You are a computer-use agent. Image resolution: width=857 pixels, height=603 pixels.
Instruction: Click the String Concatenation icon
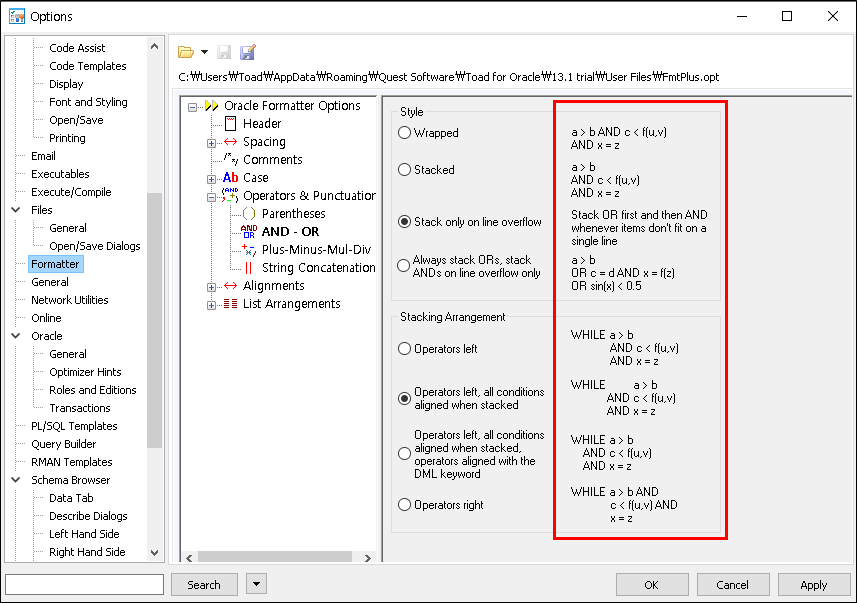250,267
